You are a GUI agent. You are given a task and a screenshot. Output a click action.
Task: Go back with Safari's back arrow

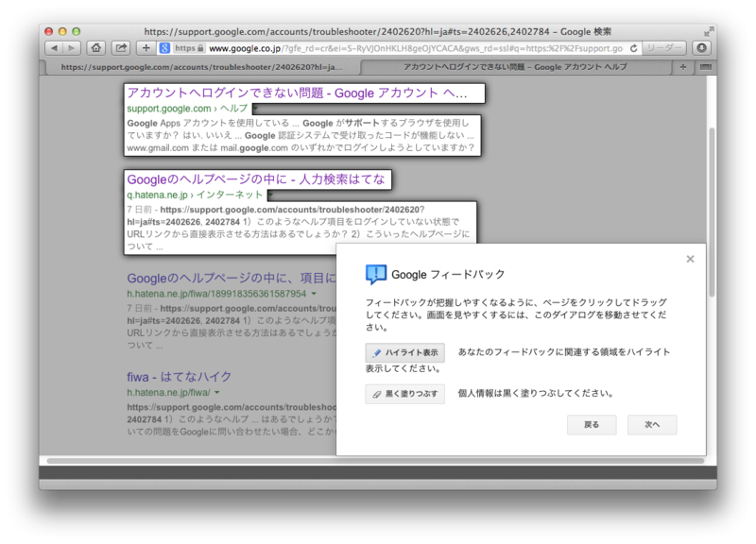click(x=54, y=48)
